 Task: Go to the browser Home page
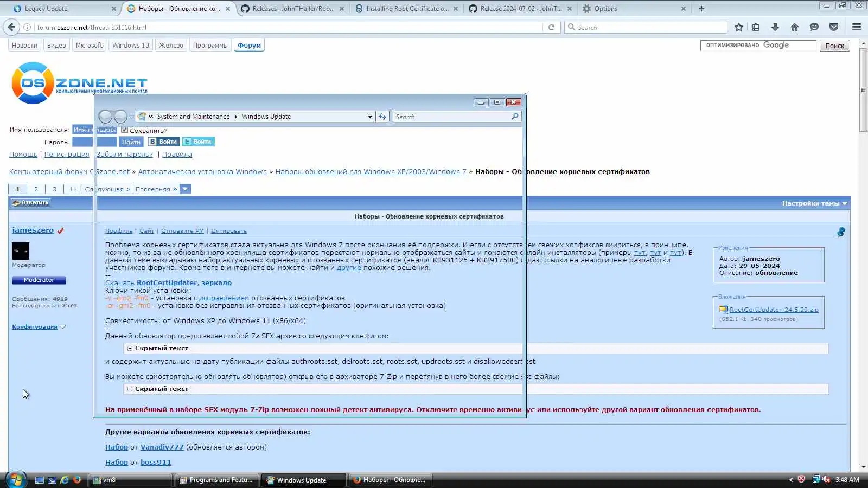coord(795,27)
